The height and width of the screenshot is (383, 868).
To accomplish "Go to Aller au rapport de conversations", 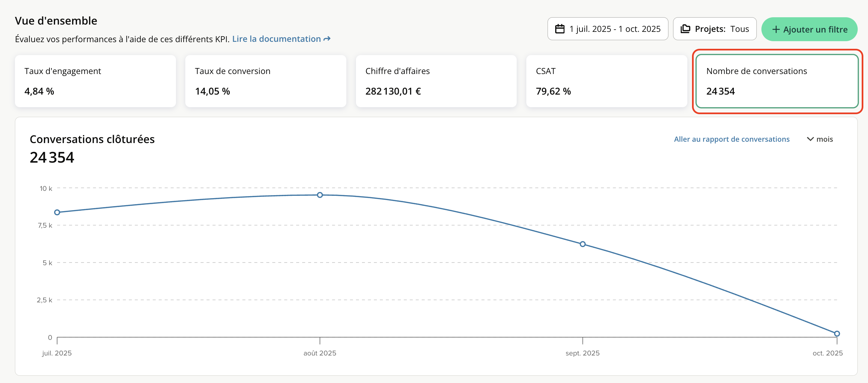I will click(x=731, y=139).
